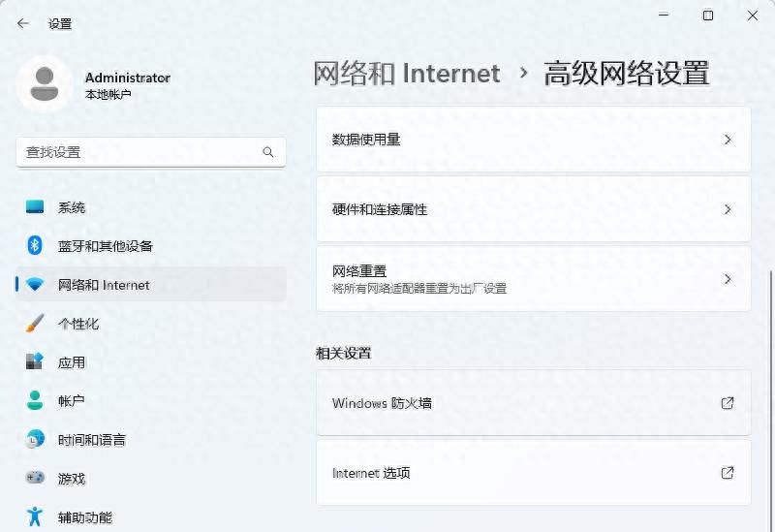This screenshot has height=532, width=775.
Task: Click the back arrow in Settings header
Action: [22, 23]
